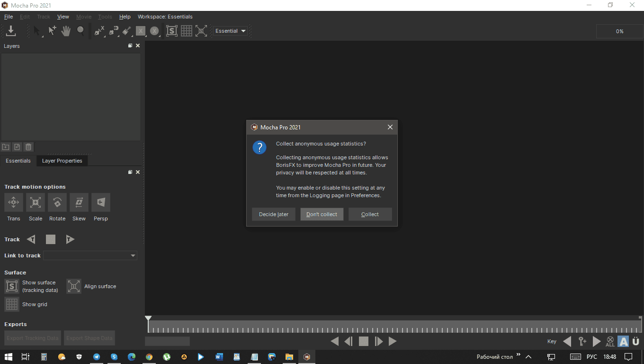
Task: Click the delete layer trash icon
Action: 28,147
